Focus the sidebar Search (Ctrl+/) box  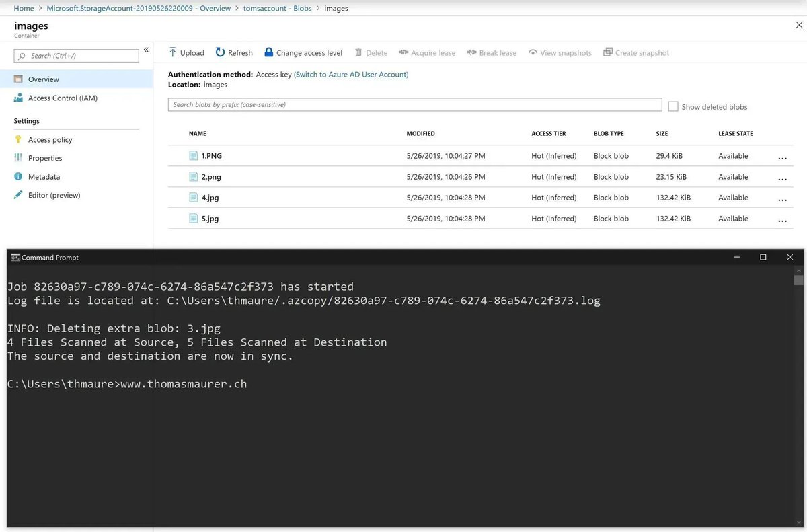77,56
